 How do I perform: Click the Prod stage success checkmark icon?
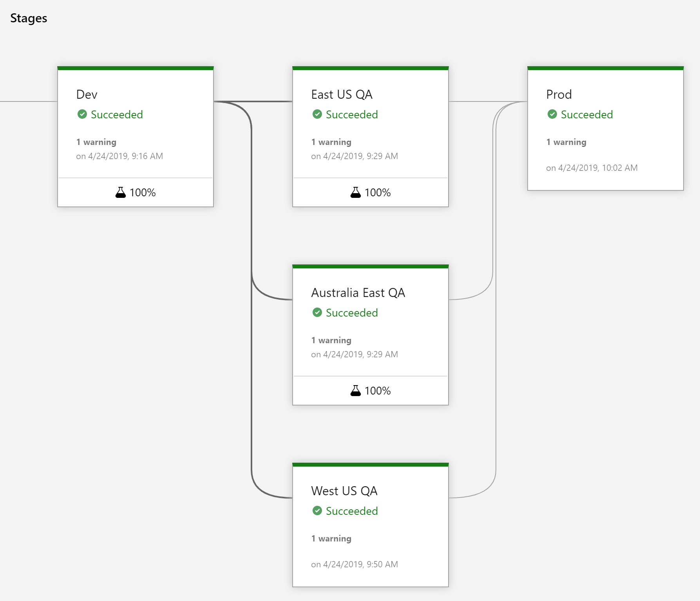[552, 114]
